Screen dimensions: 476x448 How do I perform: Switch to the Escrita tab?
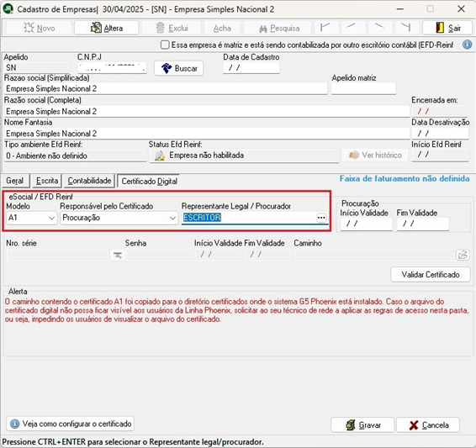pyautogui.click(x=47, y=181)
